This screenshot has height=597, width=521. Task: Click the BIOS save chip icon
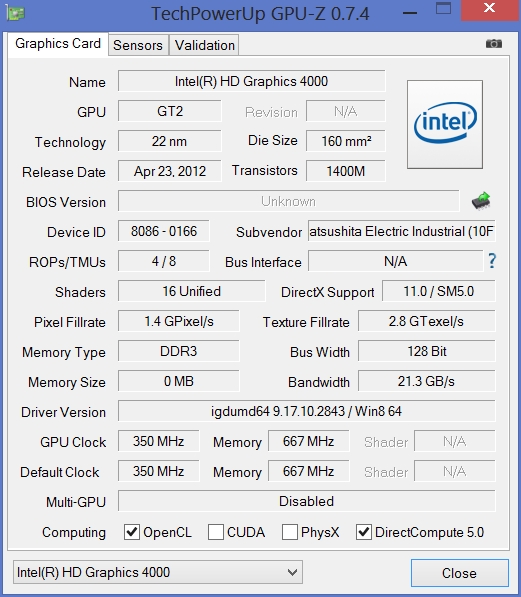click(481, 201)
